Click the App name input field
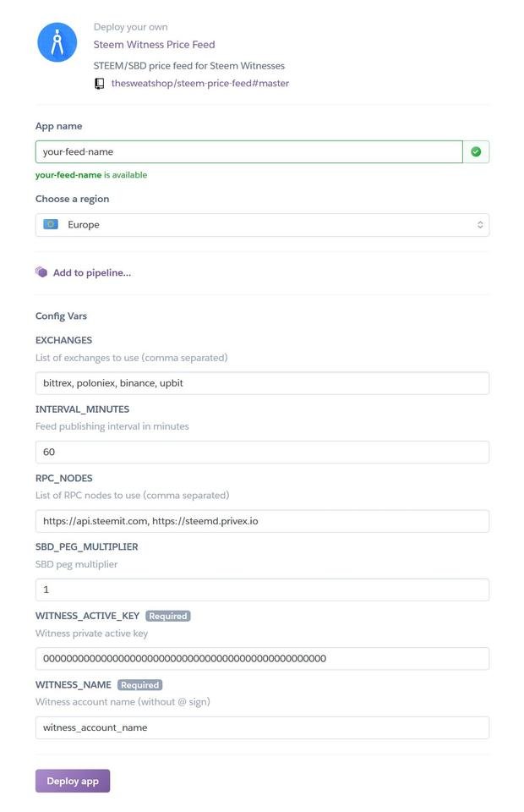The width and height of the screenshot is (524, 812). (x=248, y=152)
